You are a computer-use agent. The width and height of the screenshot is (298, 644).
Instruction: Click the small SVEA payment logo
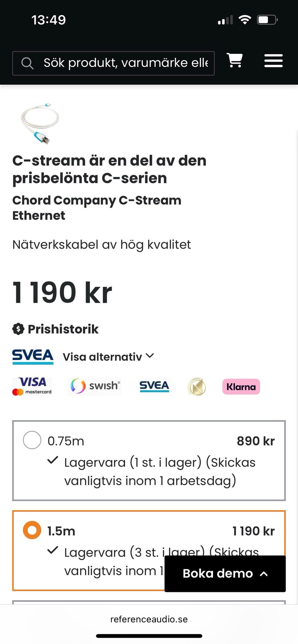pyautogui.click(x=154, y=386)
